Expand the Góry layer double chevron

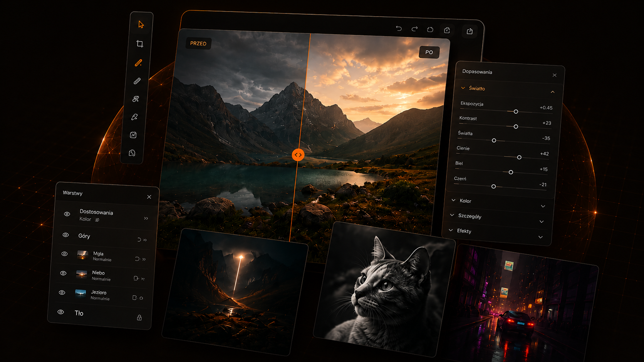tap(145, 240)
